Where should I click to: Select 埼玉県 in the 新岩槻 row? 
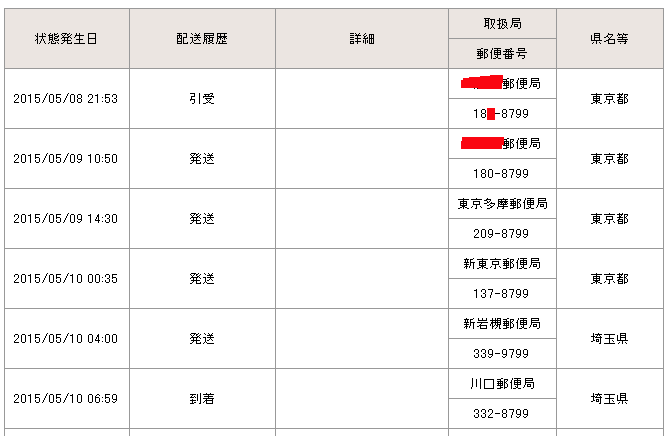click(x=610, y=339)
